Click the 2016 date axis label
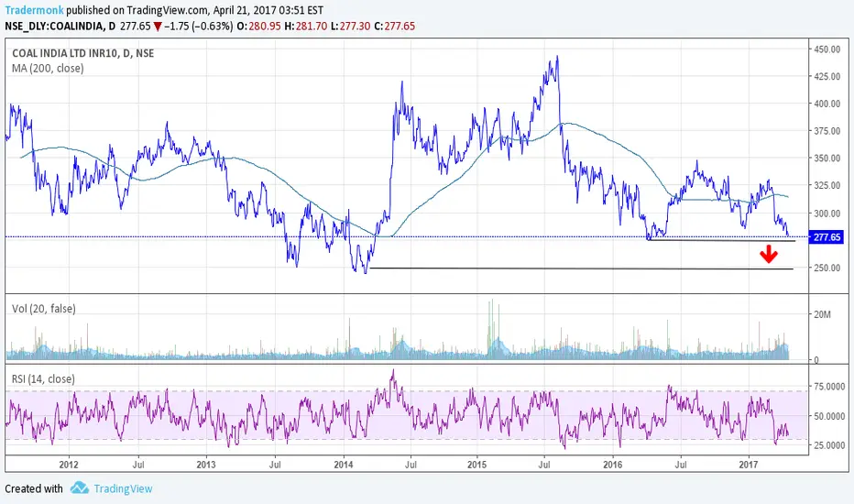The image size is (854, 504). point(613,465)
